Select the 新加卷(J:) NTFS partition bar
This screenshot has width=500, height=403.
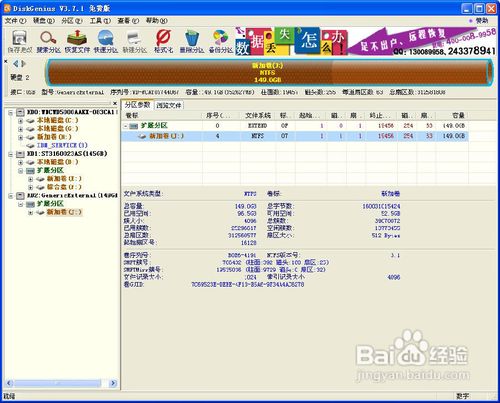269,73
